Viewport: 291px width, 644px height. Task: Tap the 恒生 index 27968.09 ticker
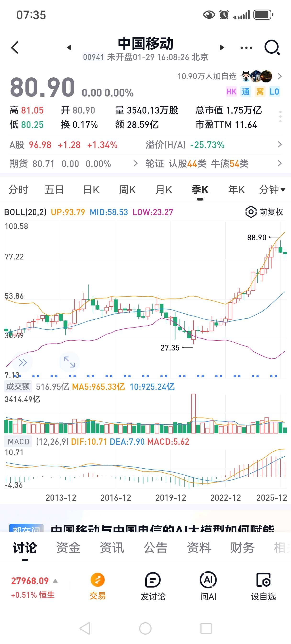click(30, 581)
